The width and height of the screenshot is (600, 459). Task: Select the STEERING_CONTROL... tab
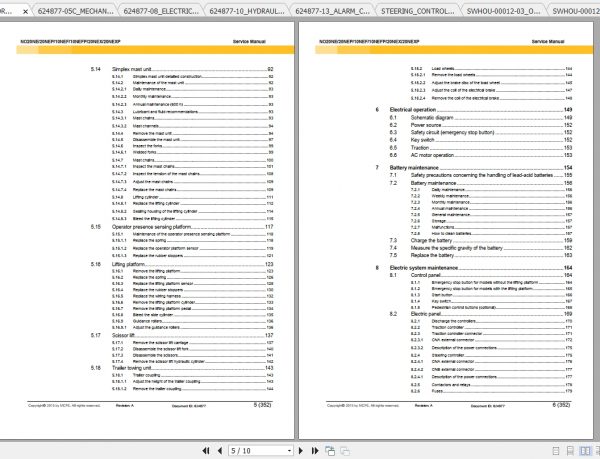point(418,11)
